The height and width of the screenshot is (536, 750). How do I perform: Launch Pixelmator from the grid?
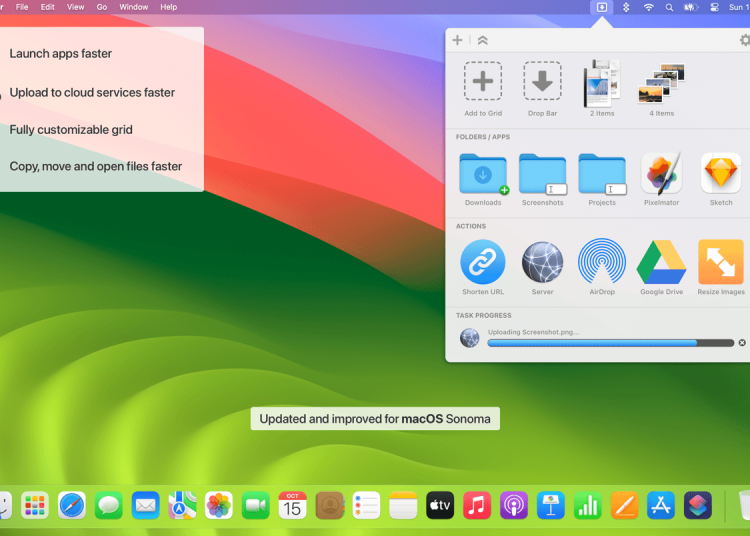[661, 174]
